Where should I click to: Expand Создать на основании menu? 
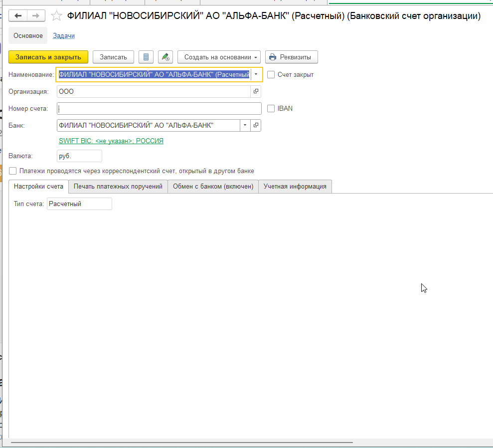pos(219,57)
